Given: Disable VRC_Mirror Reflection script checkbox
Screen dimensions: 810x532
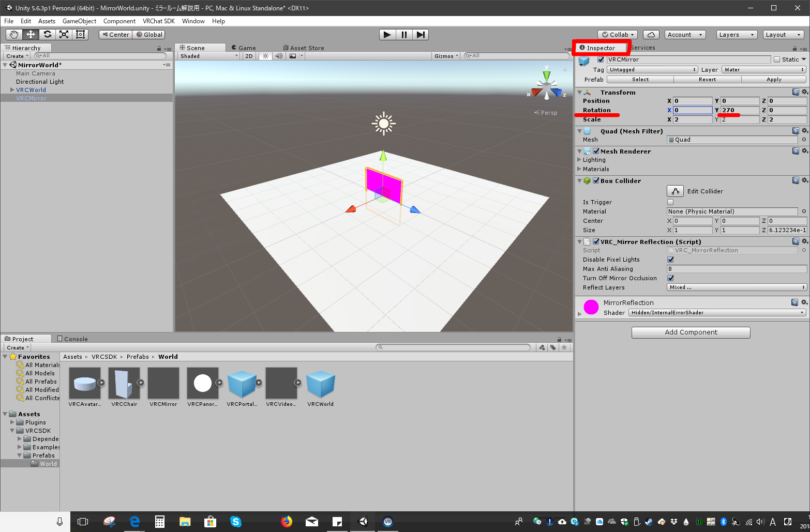Looking at the screenshot, I should [x=596, y=241].
